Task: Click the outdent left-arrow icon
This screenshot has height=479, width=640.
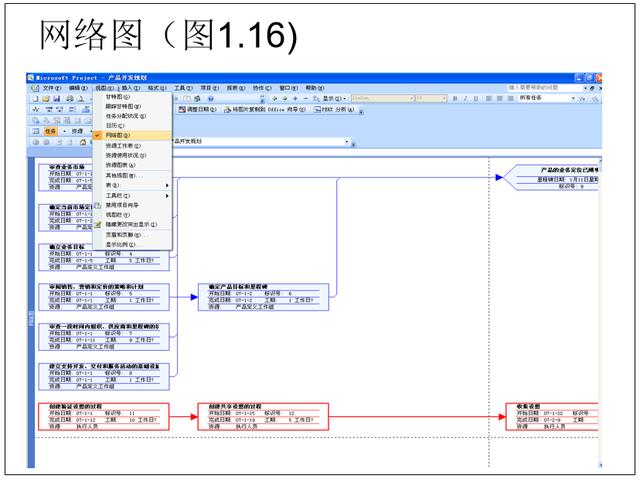Action: tap(275, 99)
